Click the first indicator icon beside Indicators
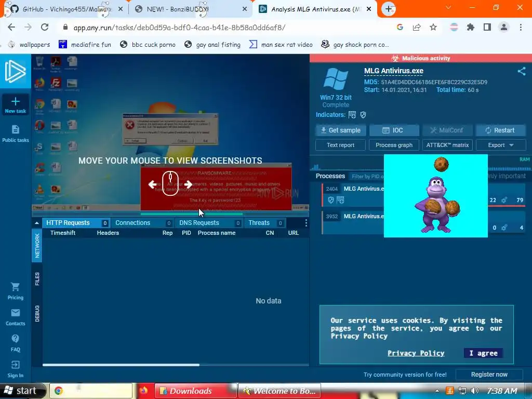 (353, 115)
